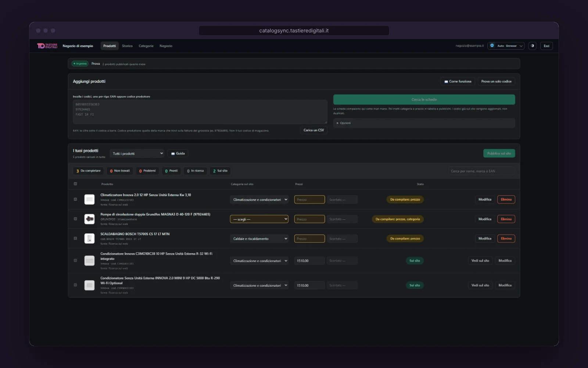Tick the select-all checkbox in table header
Image resolution: width=588 pixels, height=368 pixels.
tap(75, 184)
